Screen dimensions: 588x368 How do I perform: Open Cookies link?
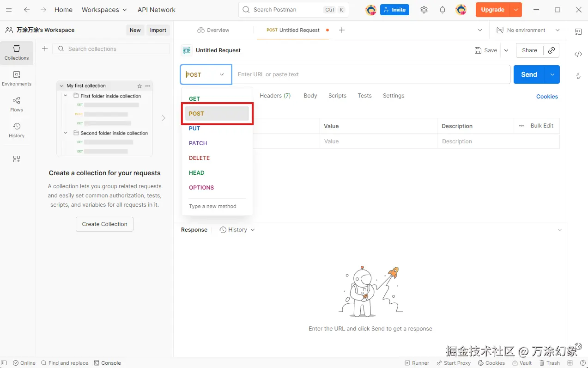click(547, 97)
